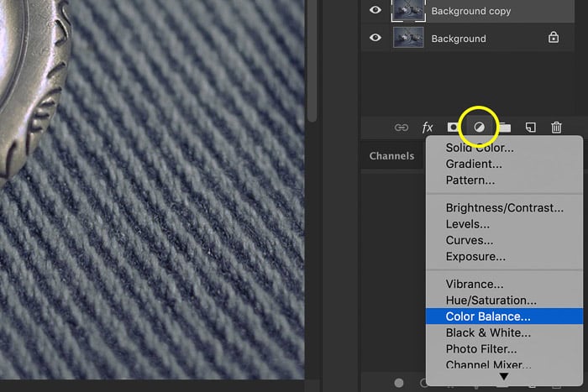The height and width of the screenshot is (392, 588).
Task: Hide the Background copy layer
Action: coord(375,11)
